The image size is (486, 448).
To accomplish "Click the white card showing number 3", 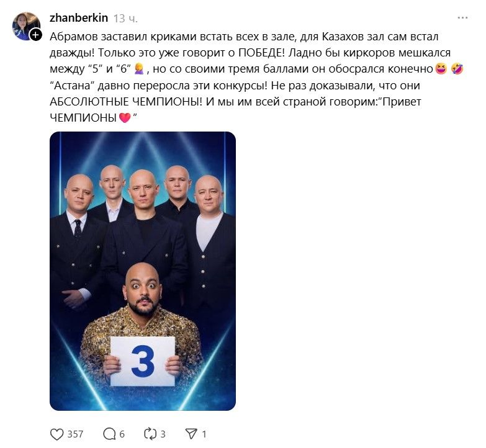I will pos(143,361).
